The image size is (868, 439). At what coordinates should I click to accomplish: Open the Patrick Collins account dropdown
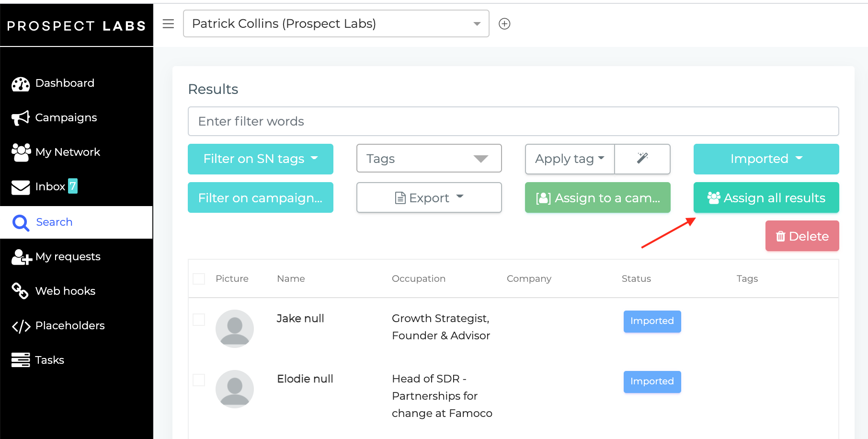pos(336,23)
